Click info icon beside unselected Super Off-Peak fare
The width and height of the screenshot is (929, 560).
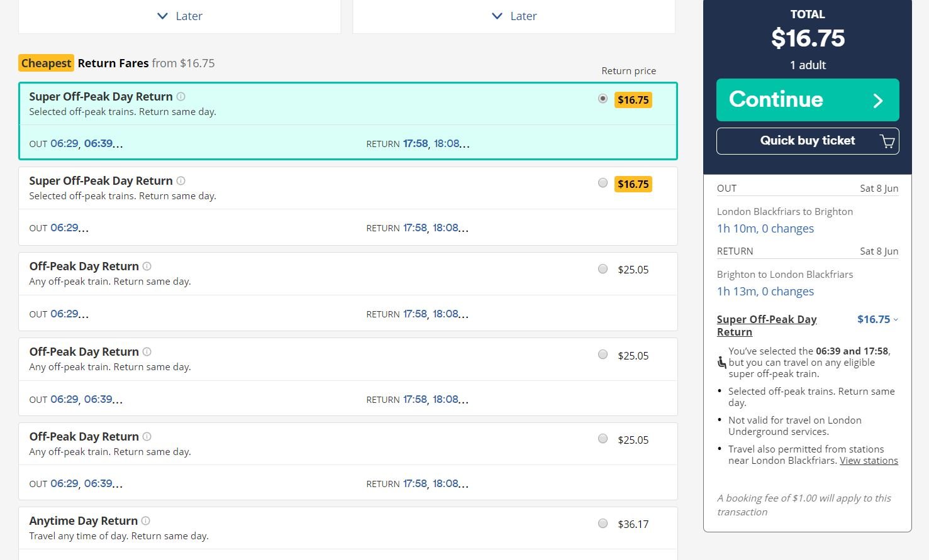click(181, 181)
